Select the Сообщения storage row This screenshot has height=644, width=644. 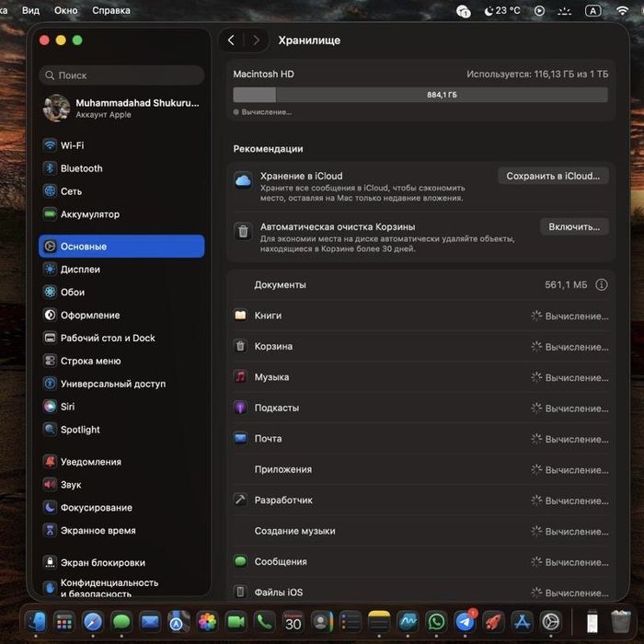[x=421, y=562]
